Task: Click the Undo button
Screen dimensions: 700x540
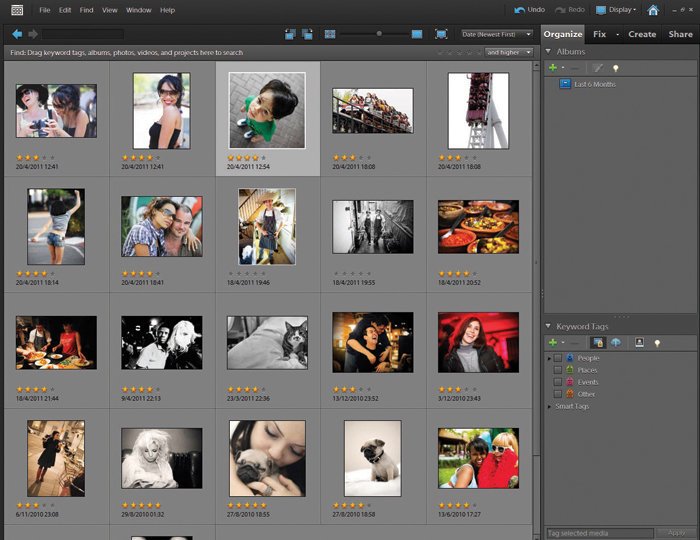Action: (x=529, y=10)
